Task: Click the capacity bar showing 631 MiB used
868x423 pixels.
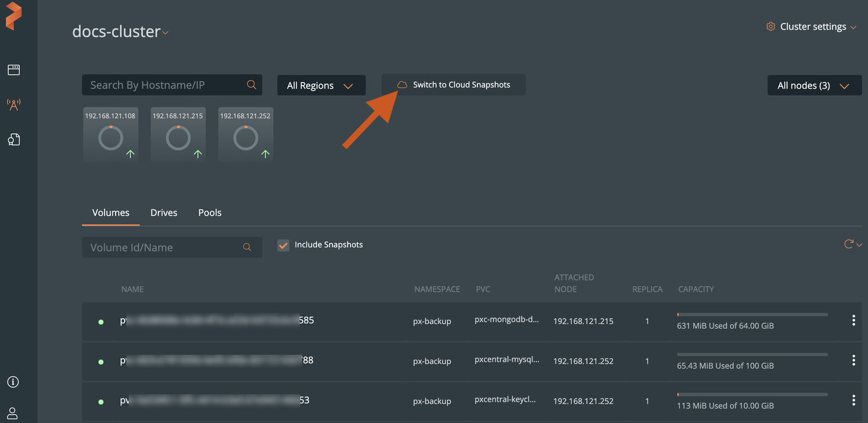Action: click(x=752, y=315)
